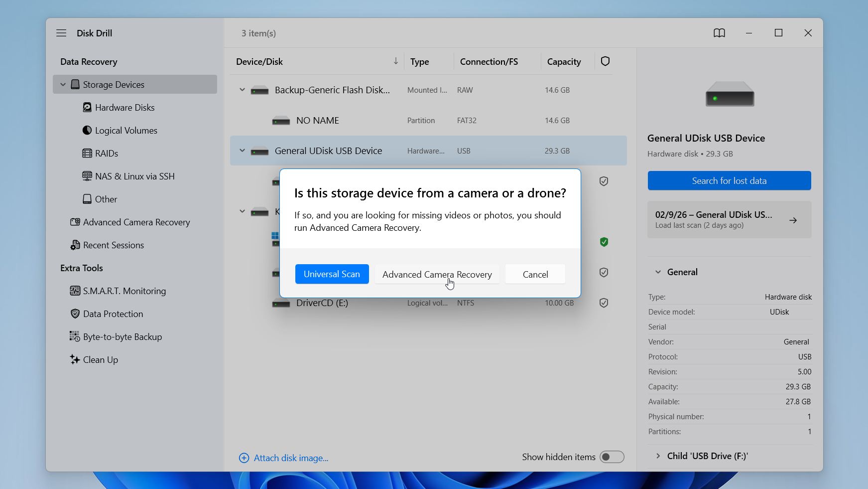The height and width of the screenshot is (489, 868).
Task: Click the Recent Sessions gear icon
Action: (x=75, y=245)
